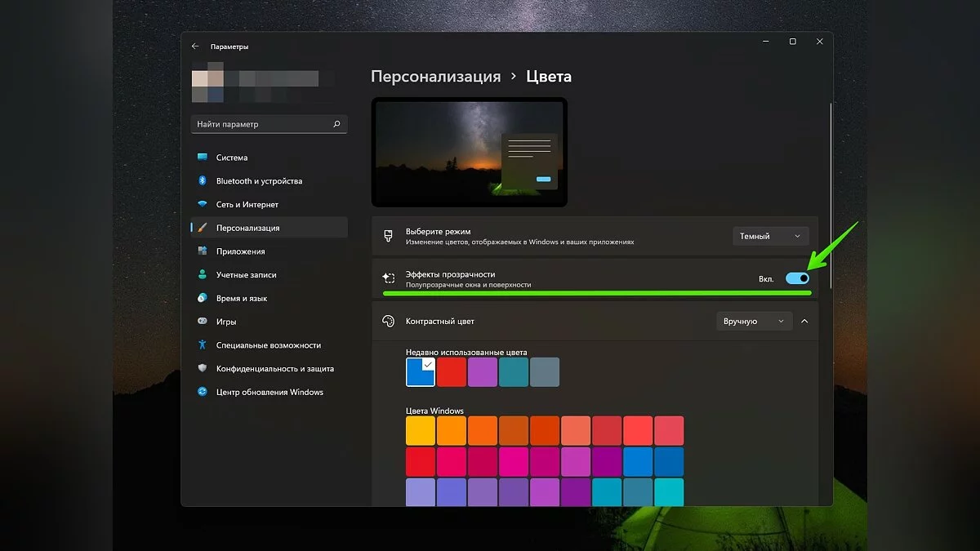
Task: Open Специальные возможности settings page
Action: [268, 345]
